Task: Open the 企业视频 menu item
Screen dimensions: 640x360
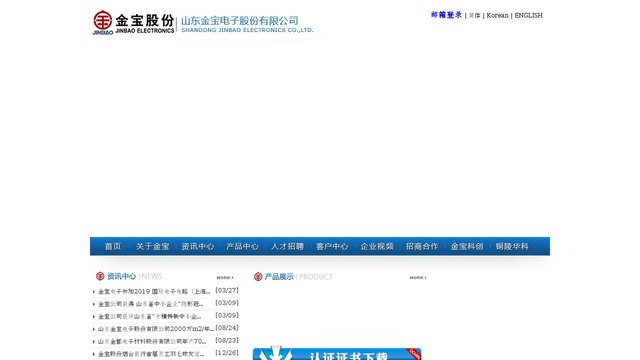Action: pyautogui.click(x=377, y=246)
